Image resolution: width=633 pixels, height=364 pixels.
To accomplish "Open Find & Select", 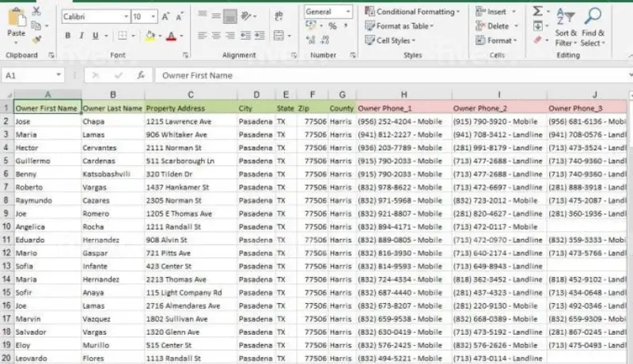I will (593, 27).
